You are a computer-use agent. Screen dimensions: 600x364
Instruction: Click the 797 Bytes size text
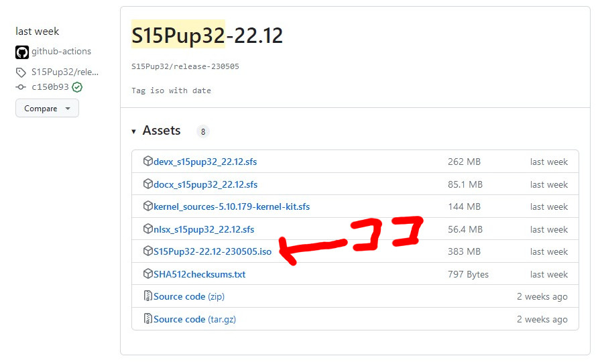coord(469,274)
